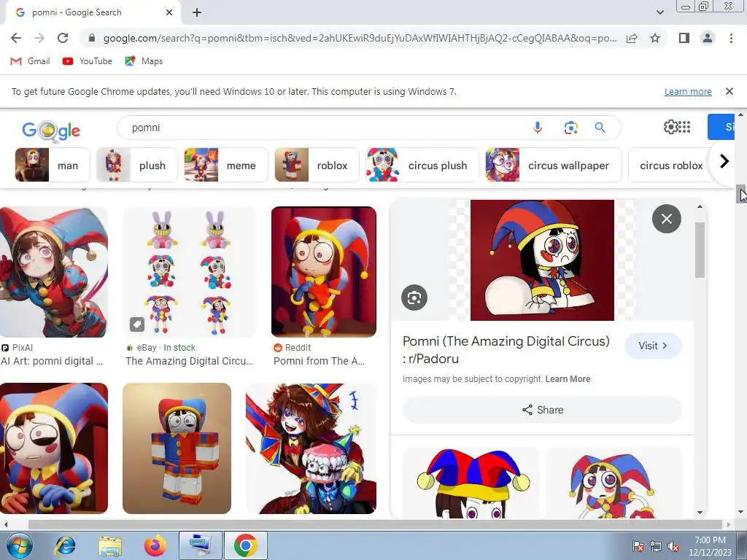The height and width of the screenshot is (560, 747).
Task: Open network tray icon
Action: (x=656, y=547)
